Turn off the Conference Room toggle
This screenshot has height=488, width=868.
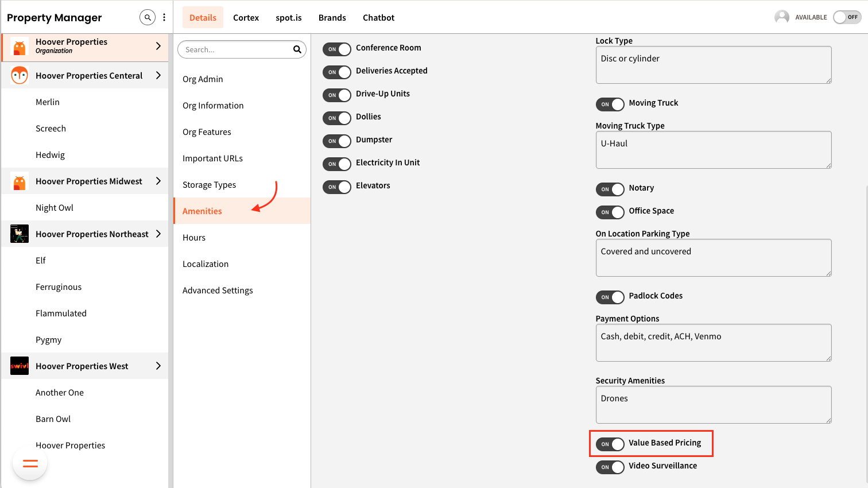coord(336,49)
